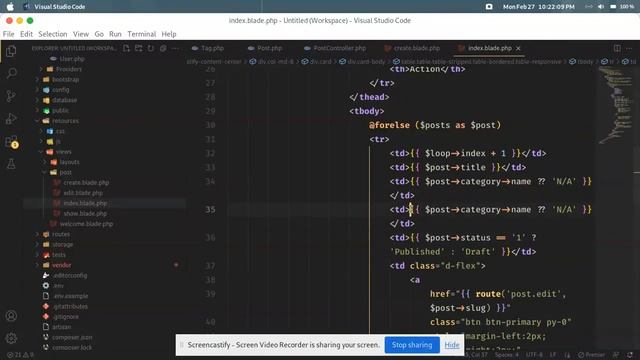Close the index.blade.php tab
This screenshot has height=360, width=640.
pyautogui.click(x=518, y=48)
